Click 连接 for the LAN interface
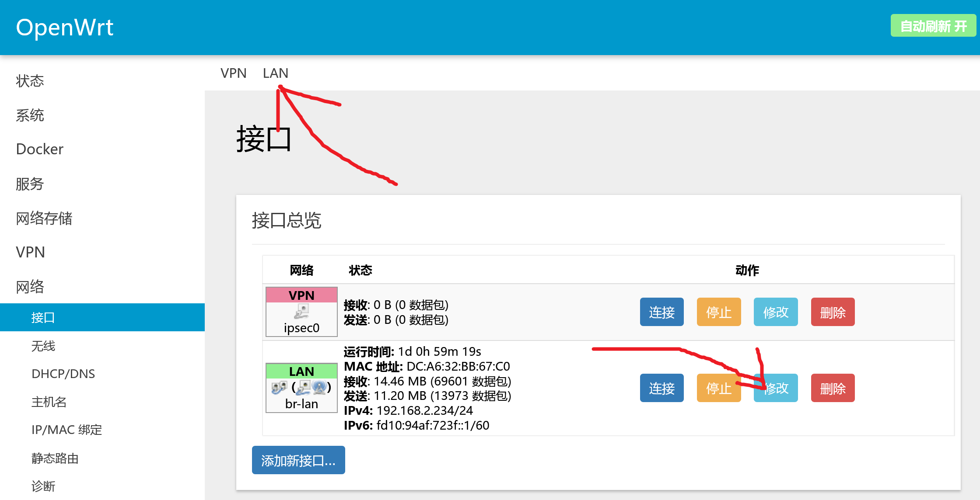 [x=661, y=388]
